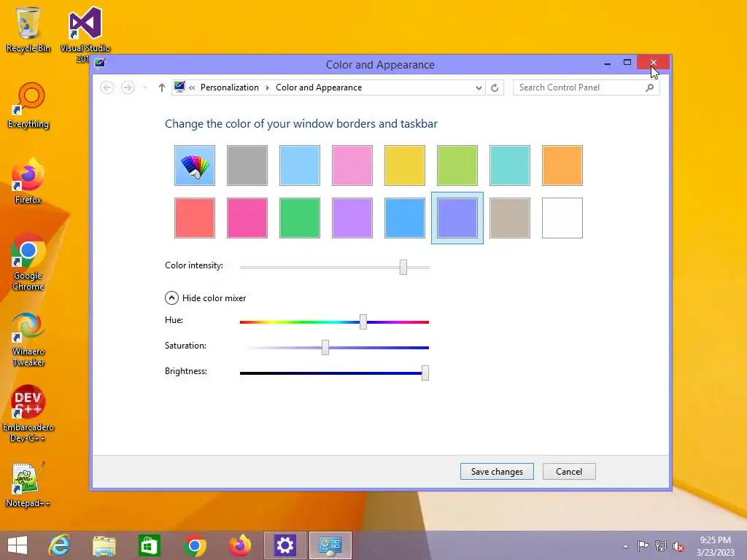Open the recent locations dropdown arrow

tap(145, 87)
